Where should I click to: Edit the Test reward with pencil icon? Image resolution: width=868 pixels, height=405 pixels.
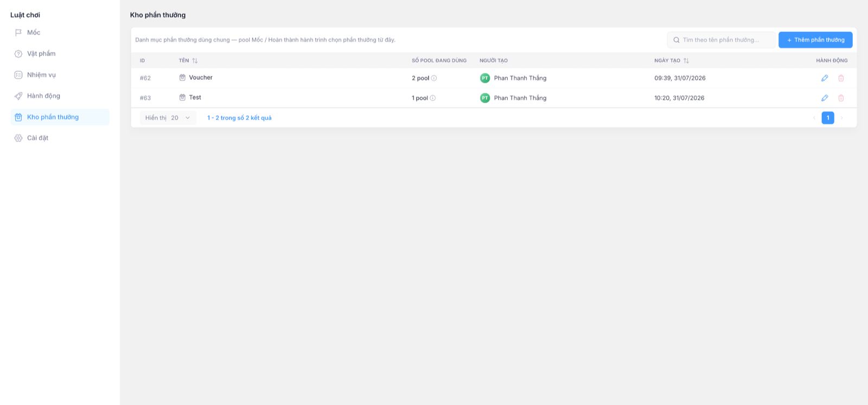tap(825, 98)
